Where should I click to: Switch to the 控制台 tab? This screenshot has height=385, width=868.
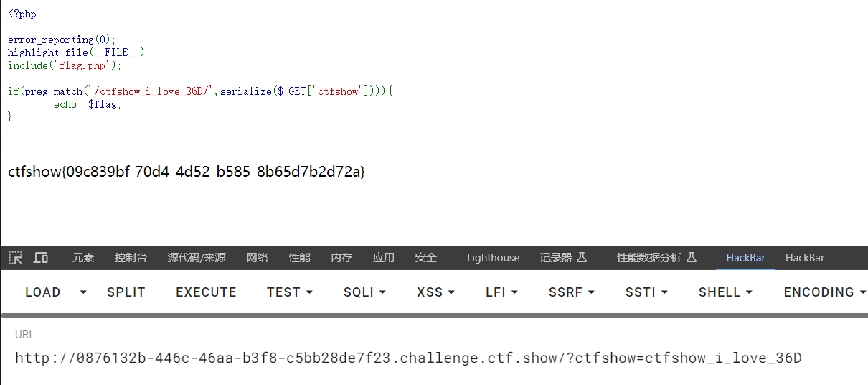131,257
